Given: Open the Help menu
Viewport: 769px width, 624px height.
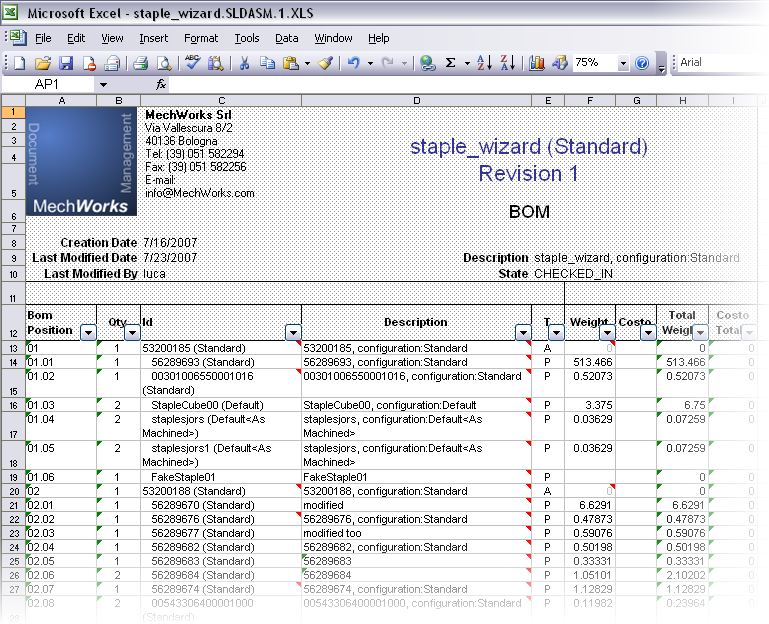Looking at the screenshot, I should [379, 38].
